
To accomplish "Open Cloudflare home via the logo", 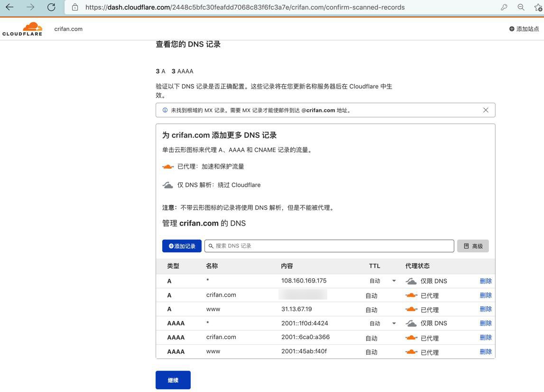I will [22, 29].
